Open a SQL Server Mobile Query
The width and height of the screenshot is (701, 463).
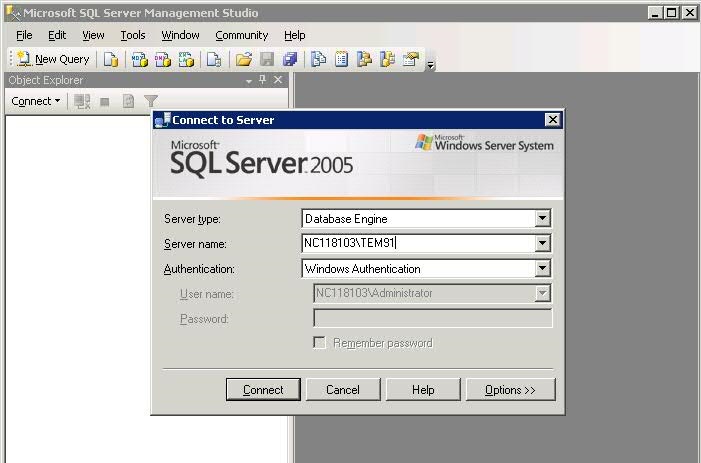click(214, 59)
